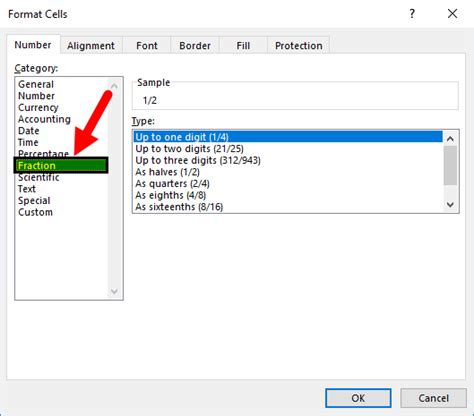
Task: Click Type list scroll down arrow
Action: 450,204
